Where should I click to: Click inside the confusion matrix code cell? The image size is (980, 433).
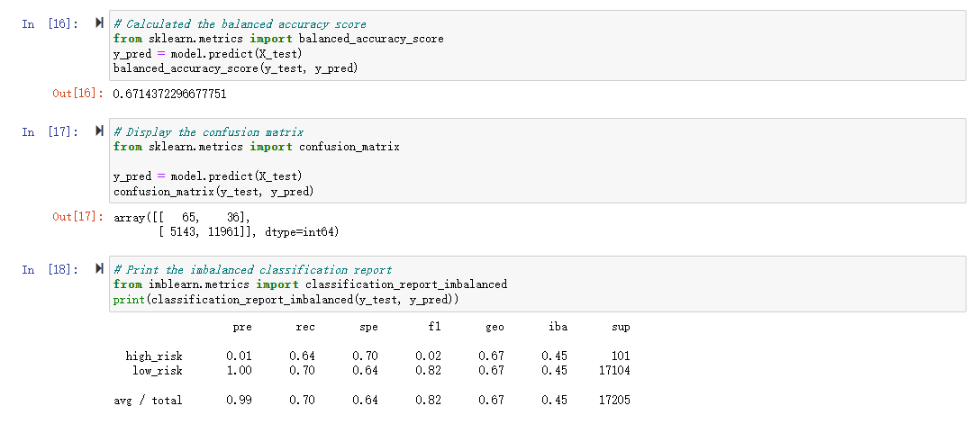(538, 160)
